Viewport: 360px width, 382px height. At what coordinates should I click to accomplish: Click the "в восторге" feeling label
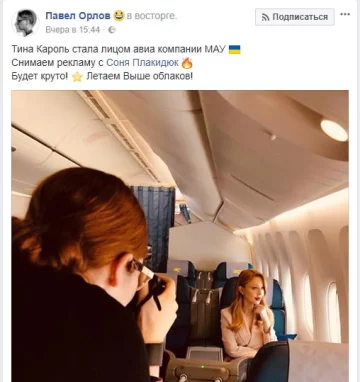152,16
